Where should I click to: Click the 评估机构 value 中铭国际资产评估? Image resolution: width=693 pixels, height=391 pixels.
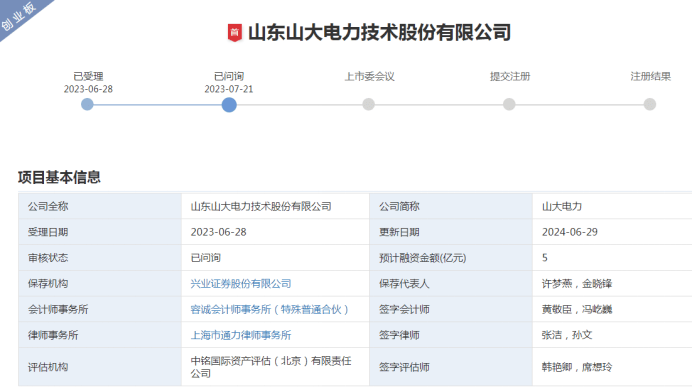[x=271, y=367]
